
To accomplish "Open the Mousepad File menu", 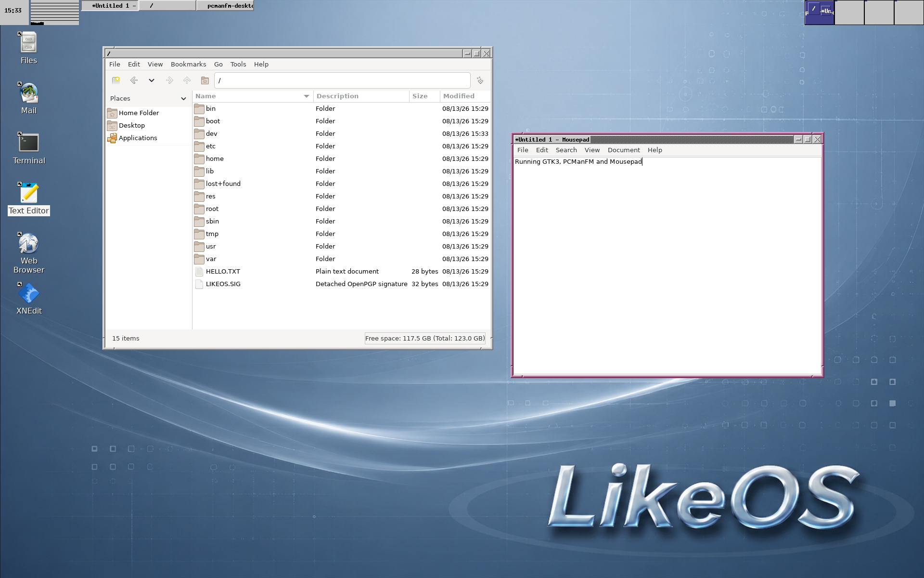I will pyautogui.click(x=523, y=150).
